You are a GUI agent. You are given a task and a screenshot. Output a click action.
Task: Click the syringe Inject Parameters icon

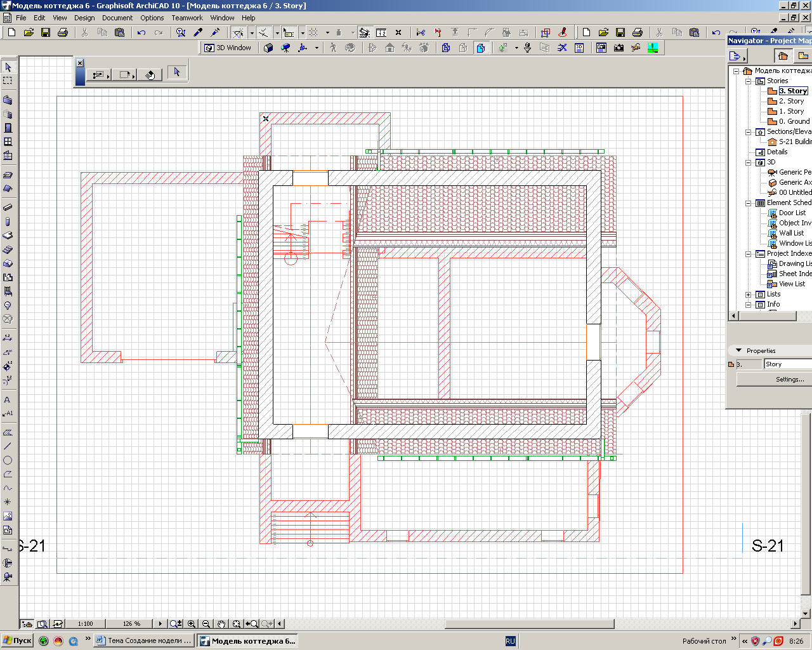tap(215, 32)
